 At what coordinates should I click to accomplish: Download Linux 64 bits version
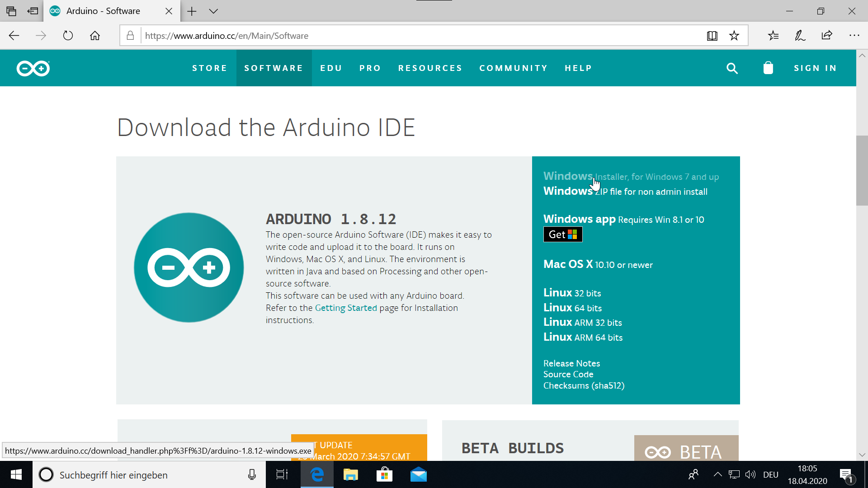point(572,308)
